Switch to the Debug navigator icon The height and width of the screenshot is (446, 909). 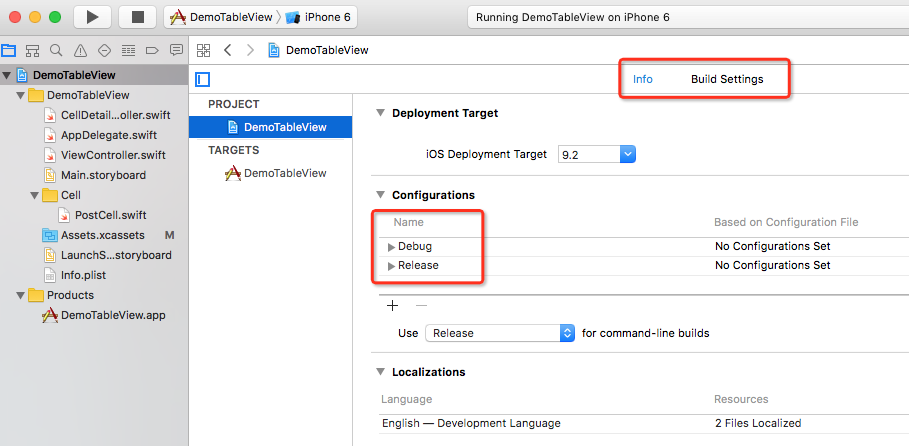(128, 50)
